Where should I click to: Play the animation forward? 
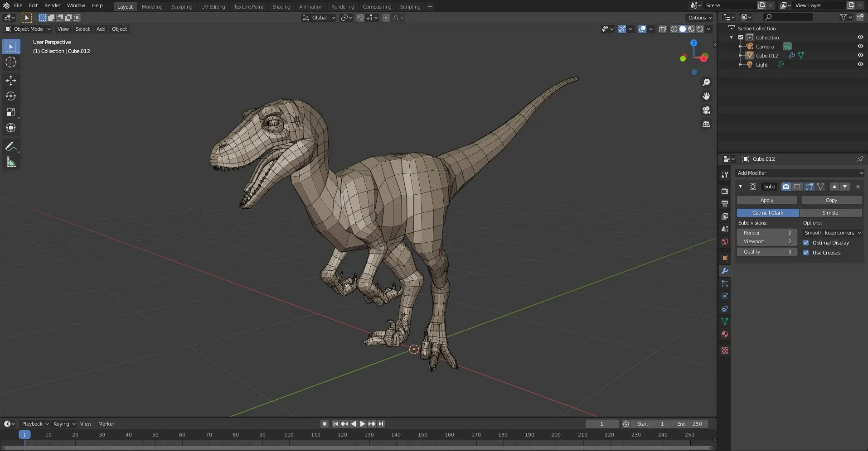363,424
